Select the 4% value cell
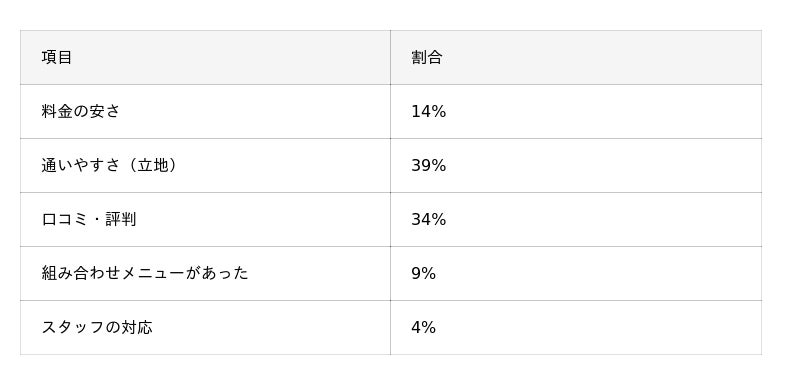Image resolution: width=800 pixels, height=385 pixels. [576, 328]
